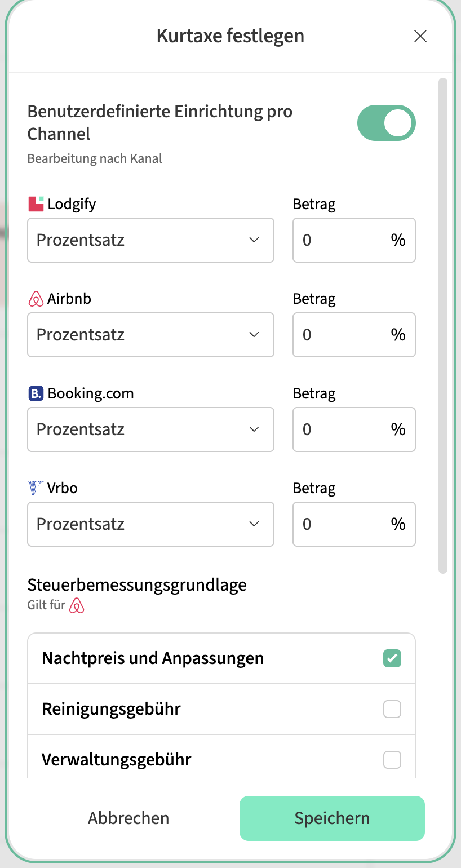Click the Airbnb logo next to channel name

pyautogui.click(x=36, y=299)
